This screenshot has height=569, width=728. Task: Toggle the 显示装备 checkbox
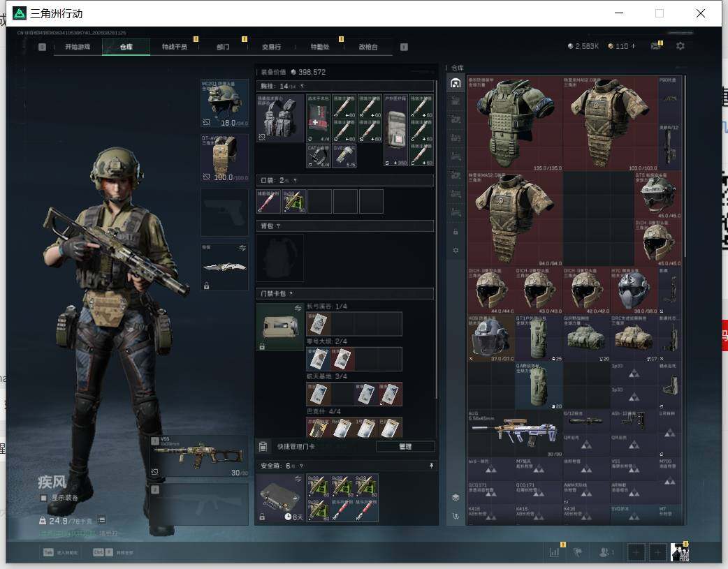tap(43, 498)
